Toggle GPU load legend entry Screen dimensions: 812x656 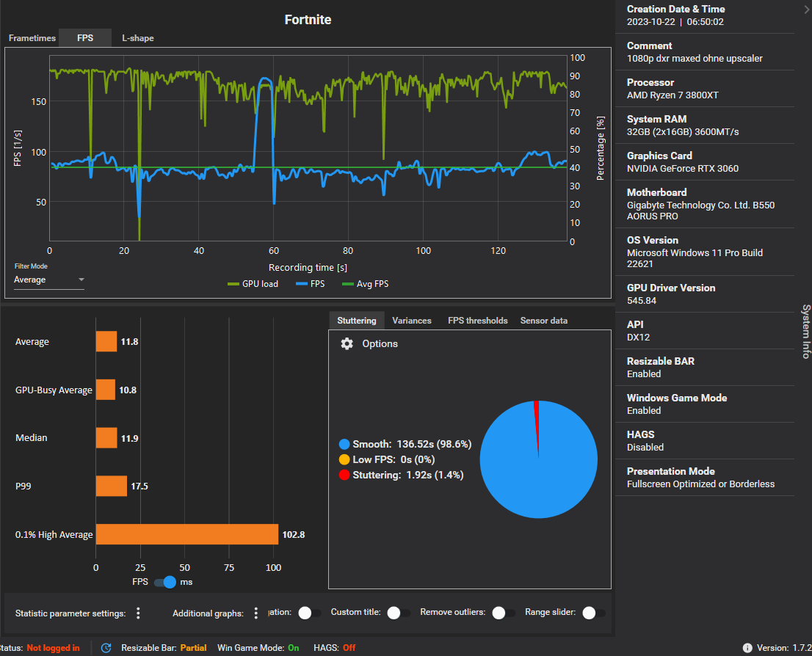coord(253,284)
